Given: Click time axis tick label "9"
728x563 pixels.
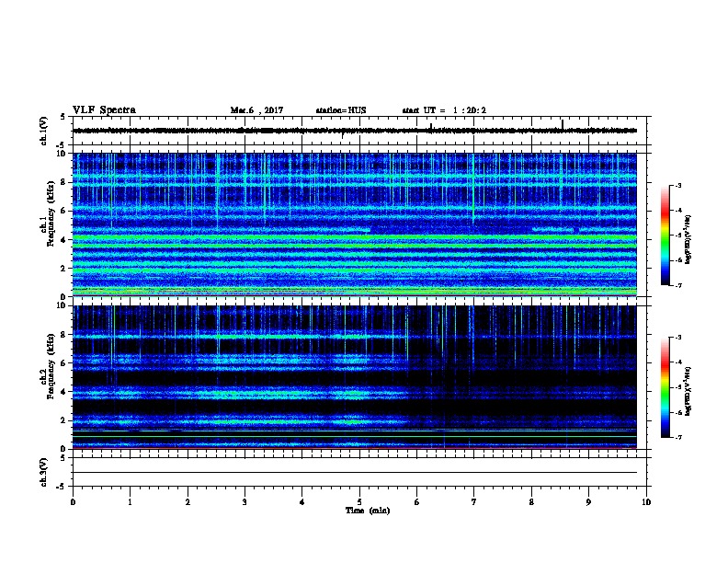Looking at the screenshot, I should (588, 502).
